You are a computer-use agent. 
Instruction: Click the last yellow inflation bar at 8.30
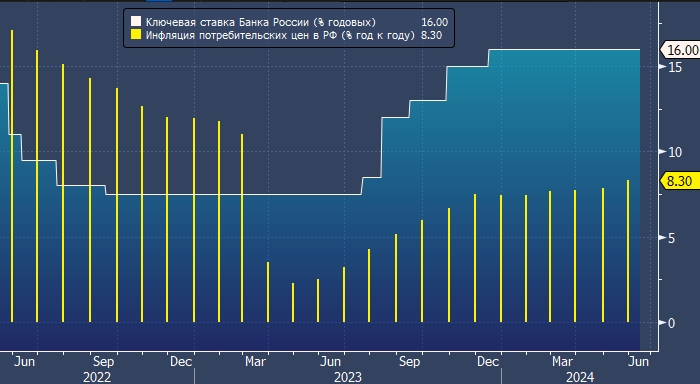[x=628, y=251]
